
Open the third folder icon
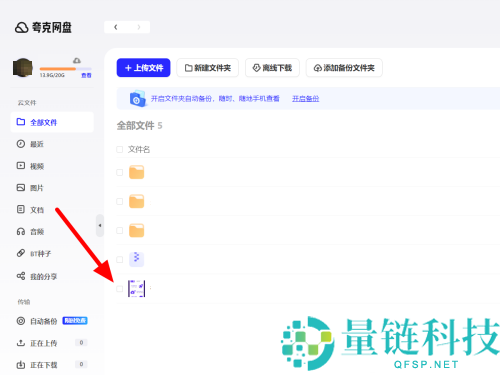click(136, 230)
